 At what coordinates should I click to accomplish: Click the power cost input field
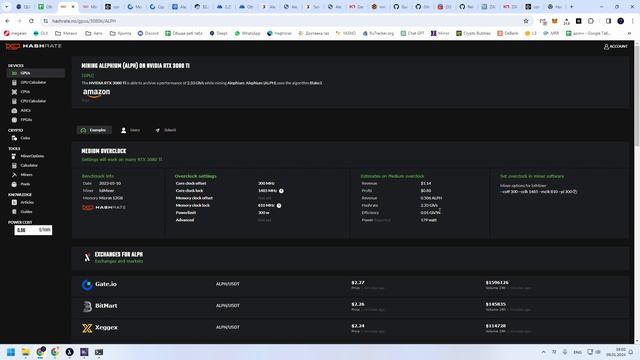point(33,230)
